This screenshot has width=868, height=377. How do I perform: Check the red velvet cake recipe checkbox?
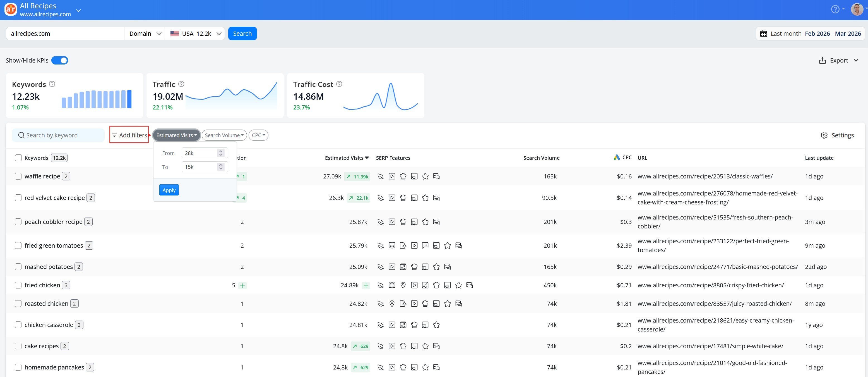click(x=18, y=198)
